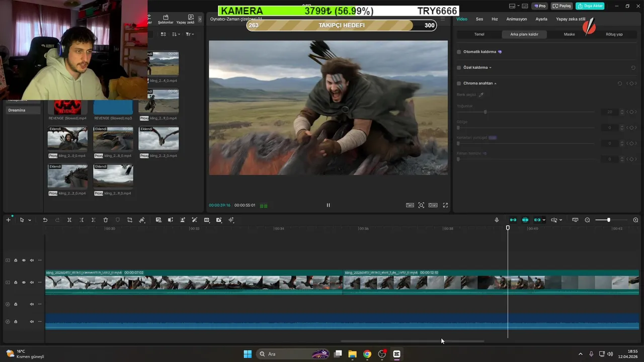
Task: Add a keyframe for Chroma anahtarı
Action: tap(631, 83)
